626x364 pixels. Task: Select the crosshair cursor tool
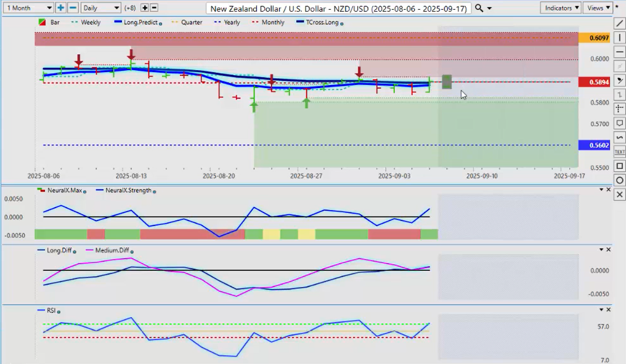coord(619,108)
